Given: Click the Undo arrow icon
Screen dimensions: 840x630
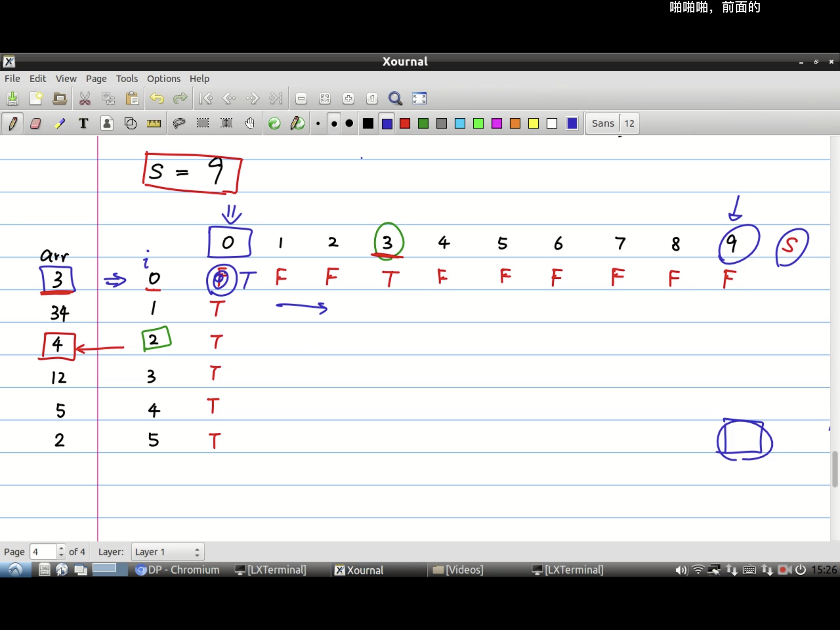Looking at the screenshot, I should tap(156, 99).
